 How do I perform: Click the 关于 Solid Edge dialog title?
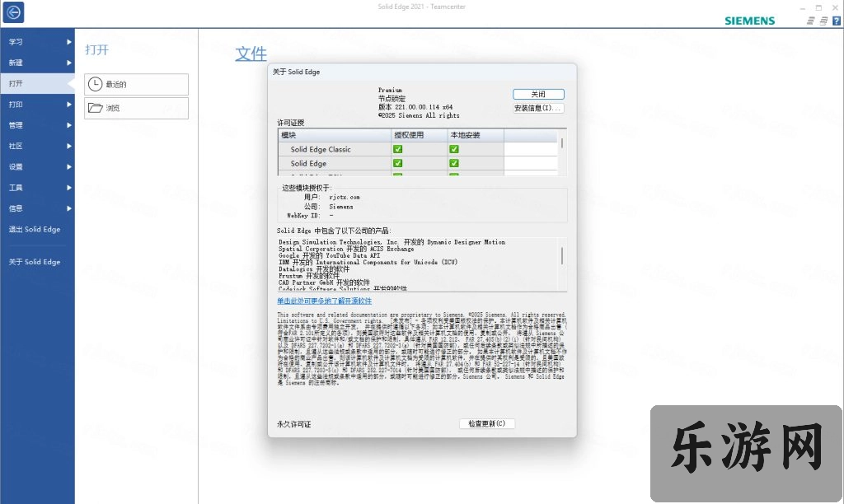(296, 72)
